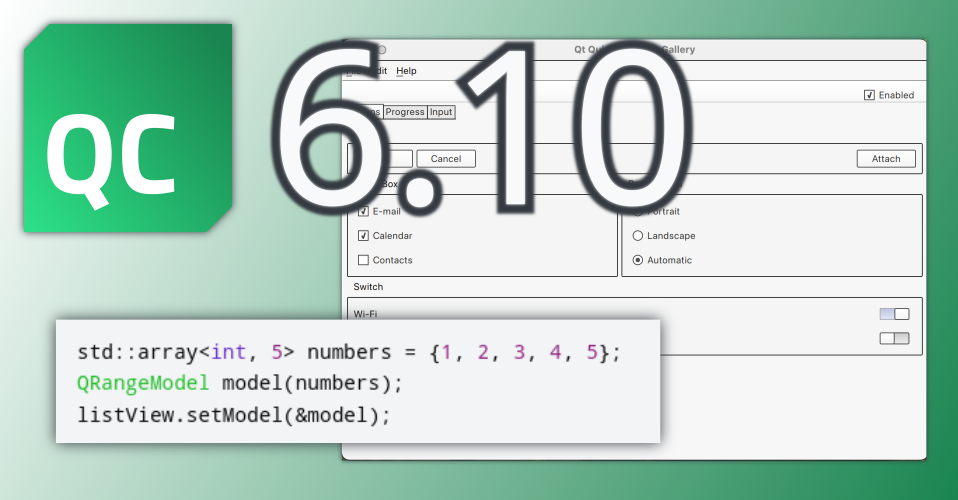Select the Automatic radio button

point(638,260)
